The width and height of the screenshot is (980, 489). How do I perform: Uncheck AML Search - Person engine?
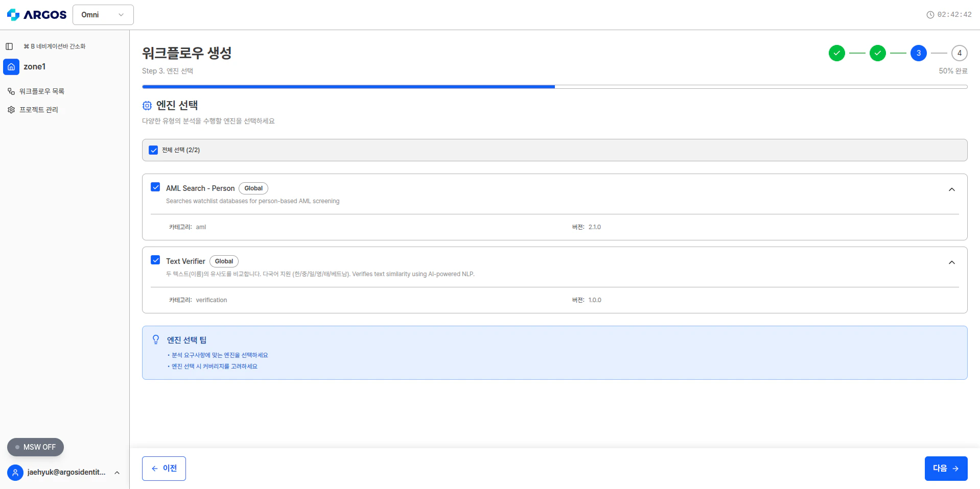155,187
